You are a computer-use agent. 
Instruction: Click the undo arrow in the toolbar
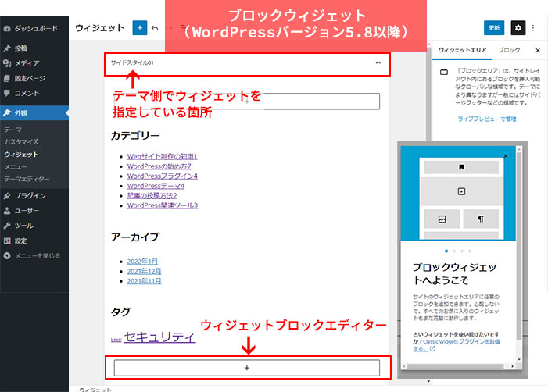pyautogui.click(x=155, y=28)
